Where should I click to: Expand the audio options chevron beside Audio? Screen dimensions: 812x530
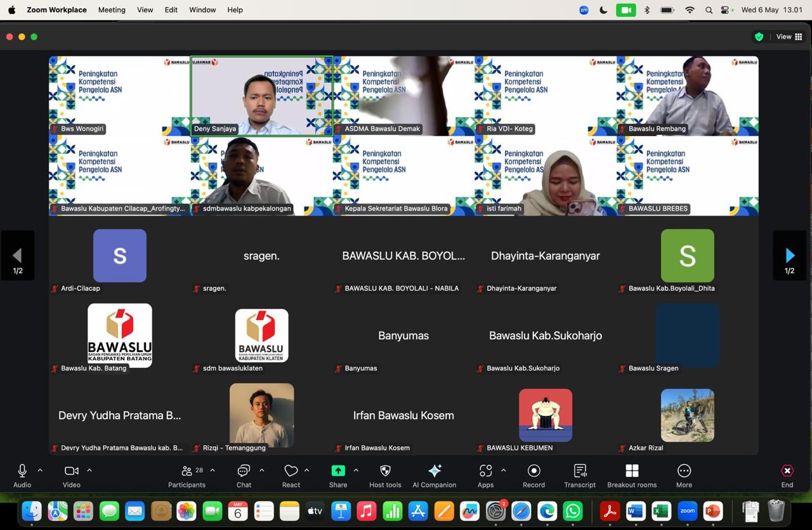click(40, 470)
